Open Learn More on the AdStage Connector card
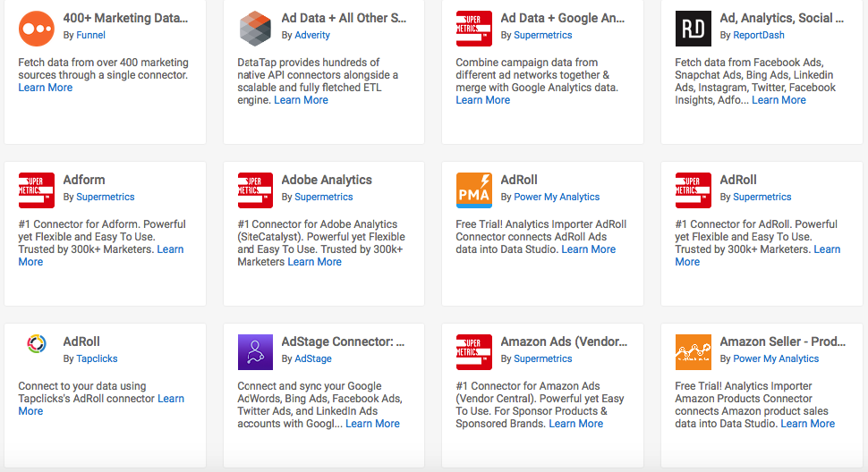 click(x=372, y=424)
